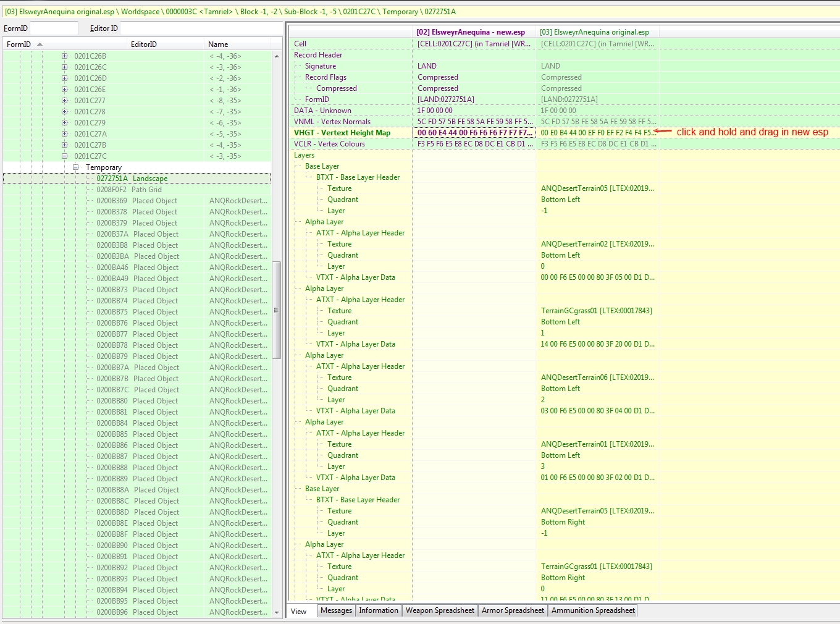This screenshot has width=840, height=624.
Task: Sort tree by Name column header
Action: pos(237,44)
